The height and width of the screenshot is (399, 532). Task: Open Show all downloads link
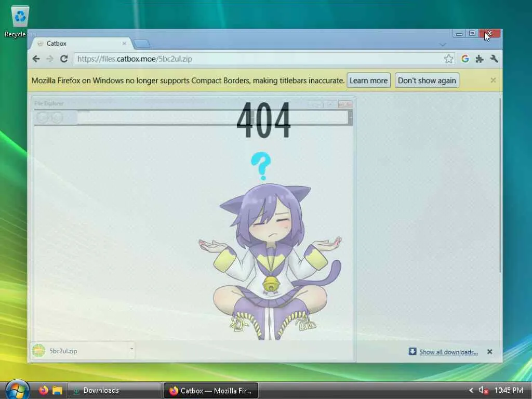click(x=448, y=352)
